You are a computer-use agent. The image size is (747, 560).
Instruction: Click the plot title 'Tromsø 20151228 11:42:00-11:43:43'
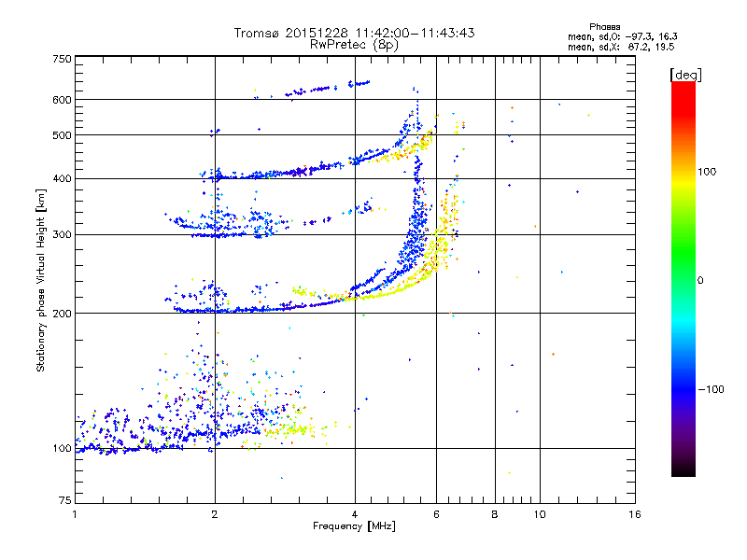[x=354, y=33]
